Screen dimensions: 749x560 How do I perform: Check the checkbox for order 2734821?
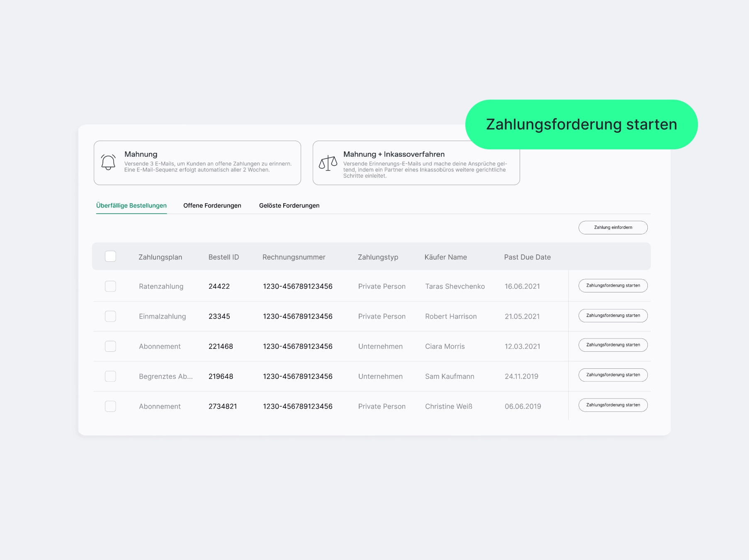tap(110, 406)
